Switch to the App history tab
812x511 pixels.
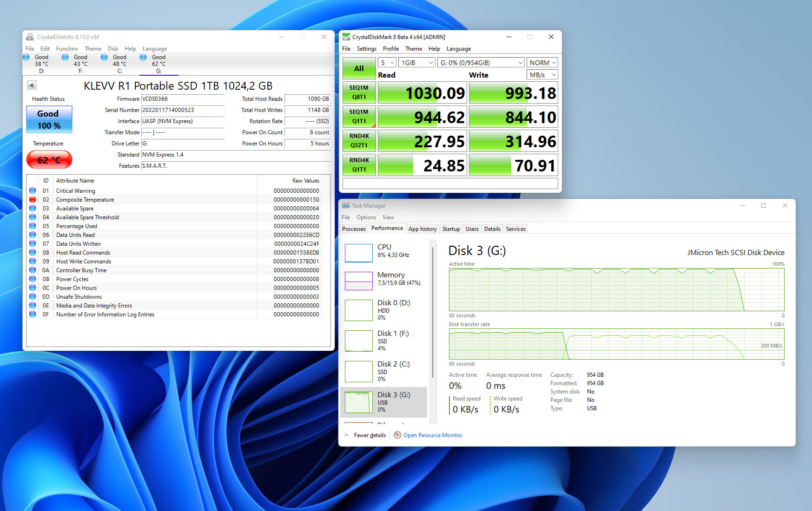coord(423,229)
